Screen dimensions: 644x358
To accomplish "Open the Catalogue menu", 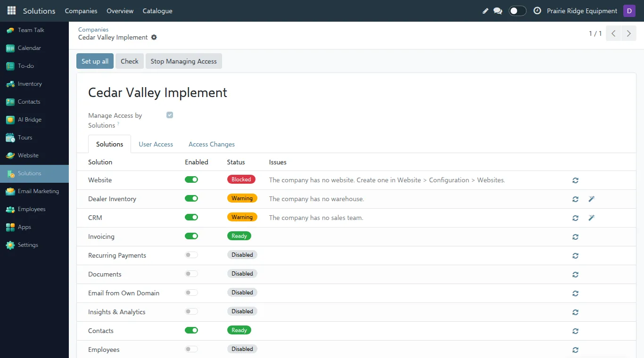I will pos(157,11).
